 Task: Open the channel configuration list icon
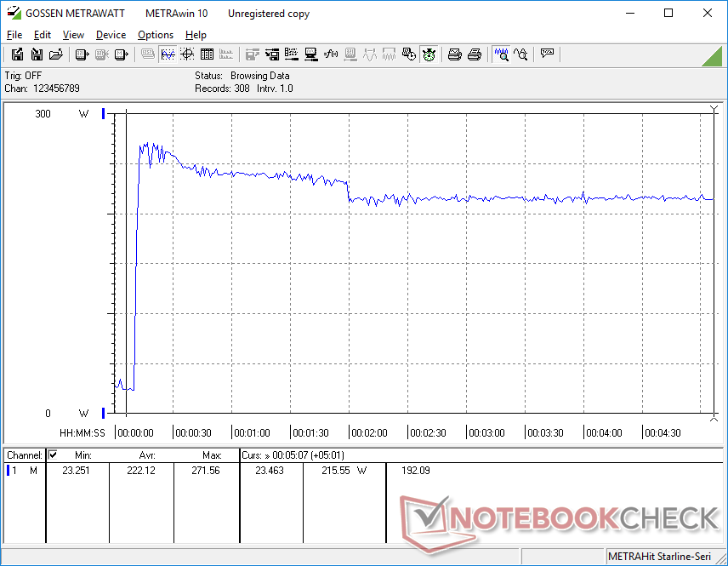click(292, 54)
